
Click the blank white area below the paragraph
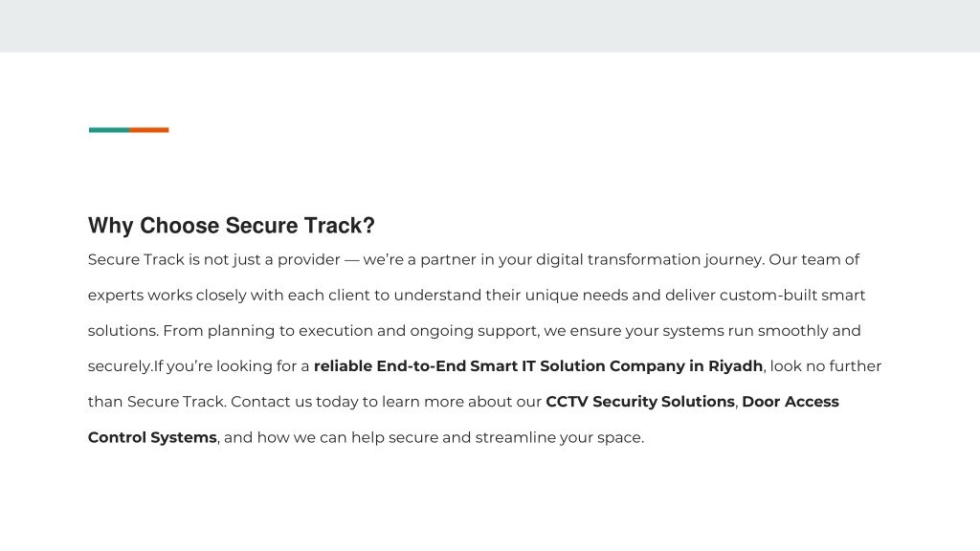pyautogui.click(x=490, y=499)
